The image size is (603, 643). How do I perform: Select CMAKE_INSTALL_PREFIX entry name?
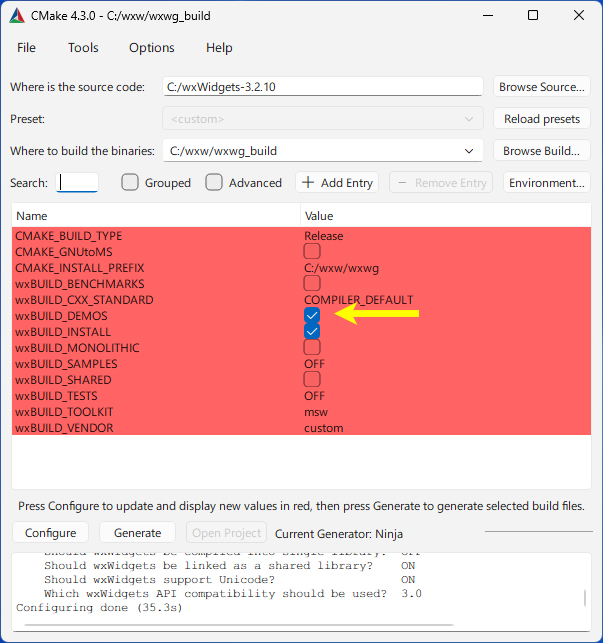click(x=80, y=268)
